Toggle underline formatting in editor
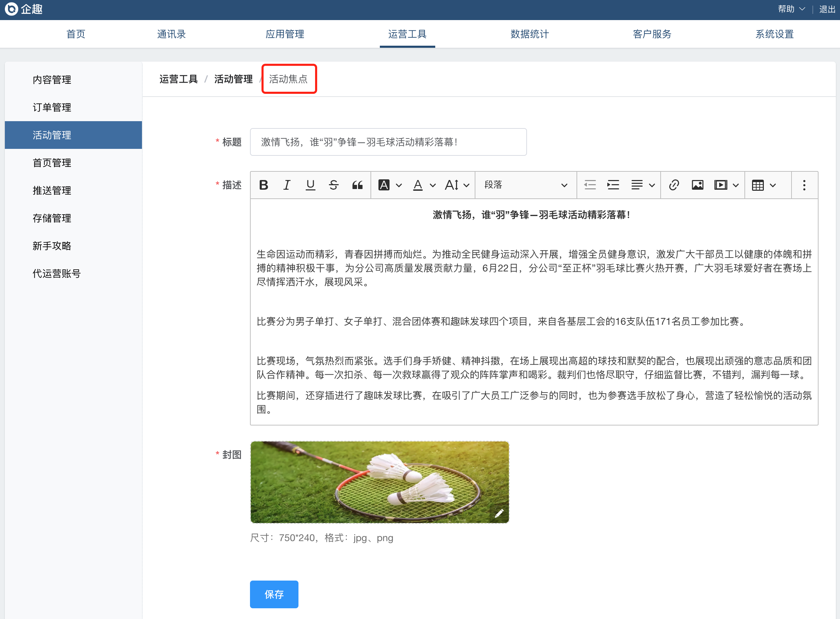840x619 pixels. 310,185
